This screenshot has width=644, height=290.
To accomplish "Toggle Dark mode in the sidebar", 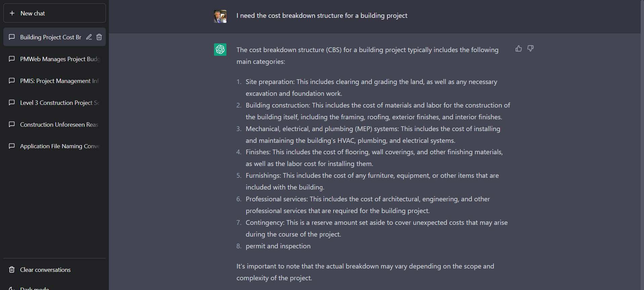I will pos(34,288).
